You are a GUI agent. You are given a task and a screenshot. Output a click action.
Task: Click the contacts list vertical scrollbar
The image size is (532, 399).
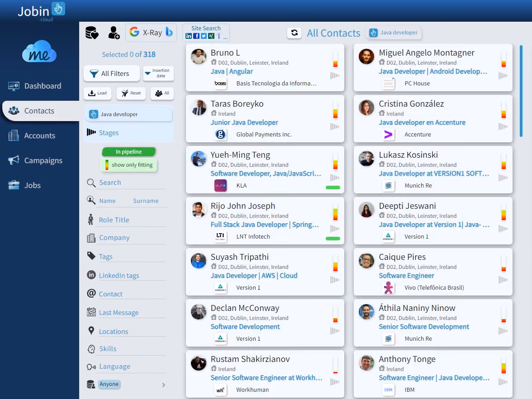click(x=521, y=91)
